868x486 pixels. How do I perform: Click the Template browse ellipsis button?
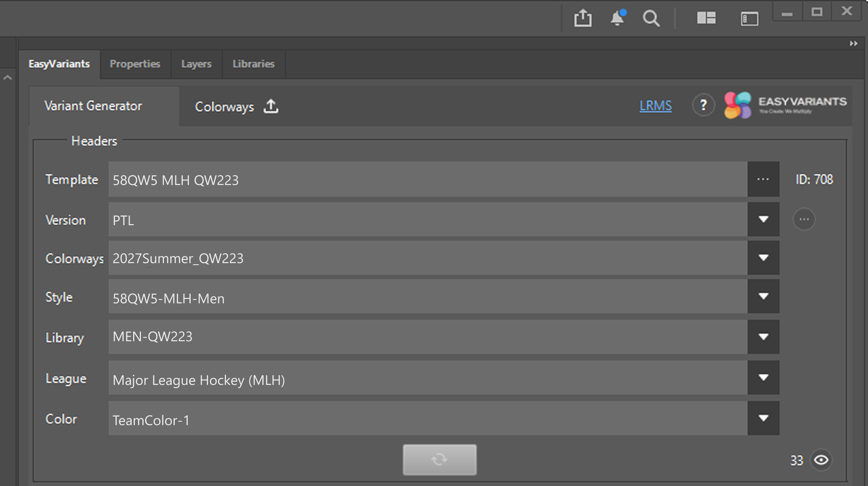pos(763,179)
